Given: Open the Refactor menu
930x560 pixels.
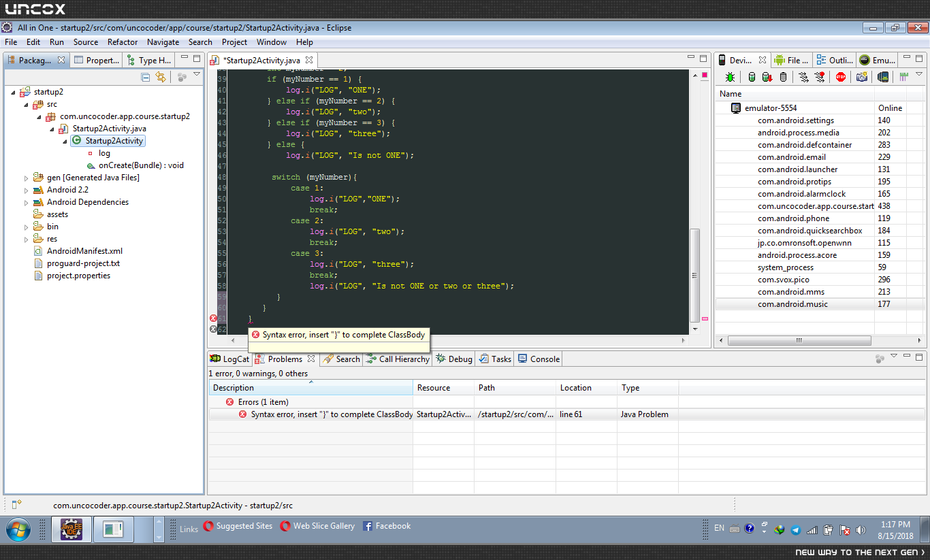Looking at the screenshot, I should [123, 42].
